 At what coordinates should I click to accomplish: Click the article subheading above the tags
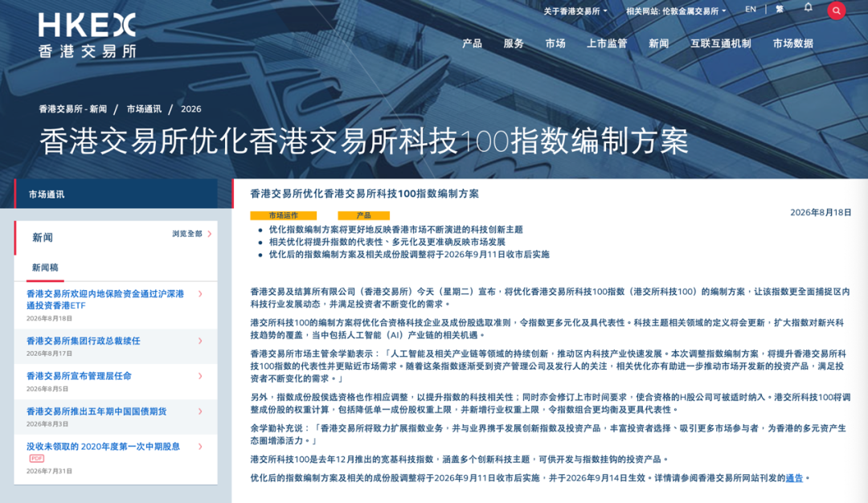[x=364, y=194]
